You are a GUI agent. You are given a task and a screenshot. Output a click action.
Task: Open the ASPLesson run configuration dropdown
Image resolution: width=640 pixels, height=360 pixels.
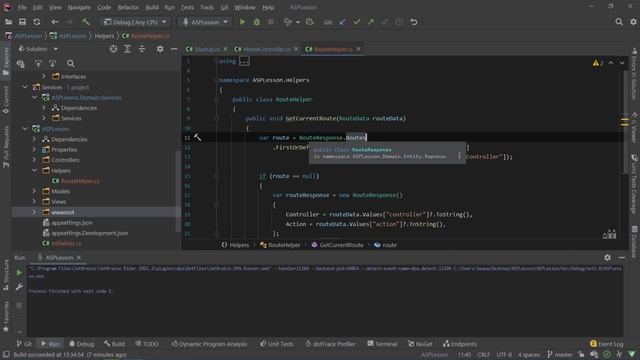[205, 22]
